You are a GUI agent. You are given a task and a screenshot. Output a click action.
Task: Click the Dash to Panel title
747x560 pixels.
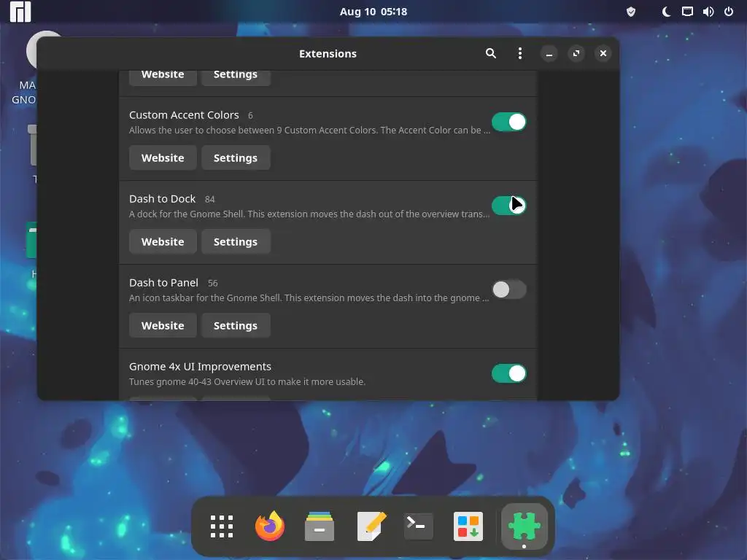click(163, 282)
